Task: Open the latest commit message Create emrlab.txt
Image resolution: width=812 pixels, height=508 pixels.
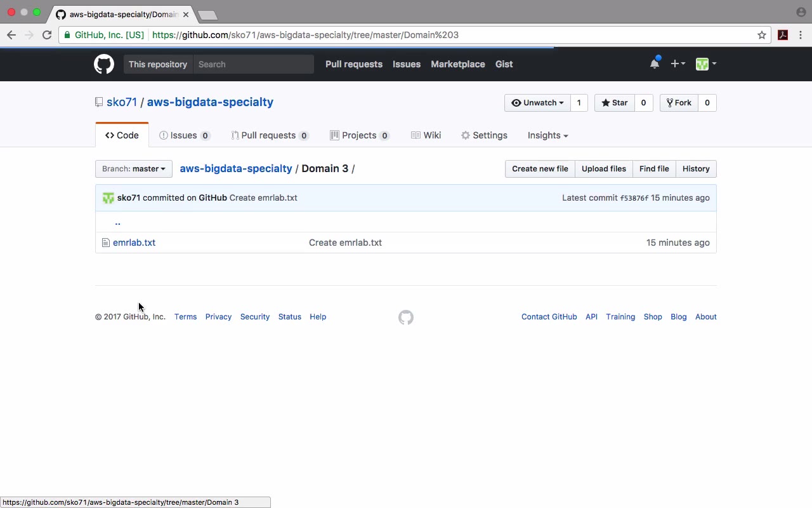Action: 263,198
